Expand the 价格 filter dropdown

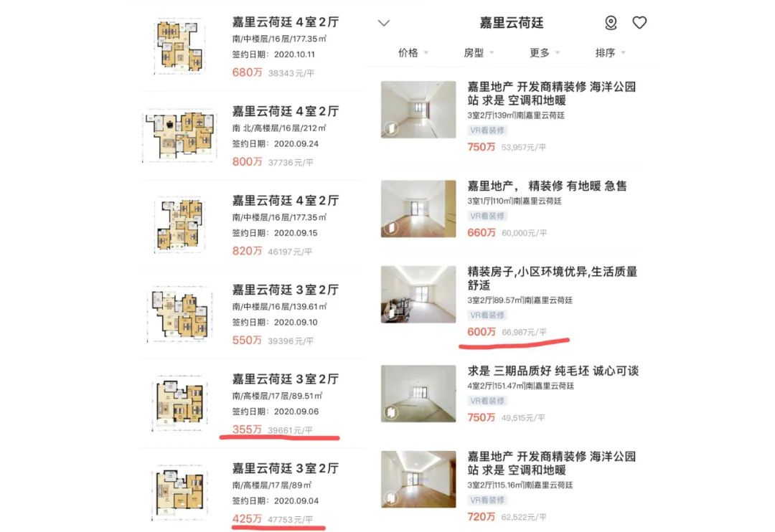(413, 53)
